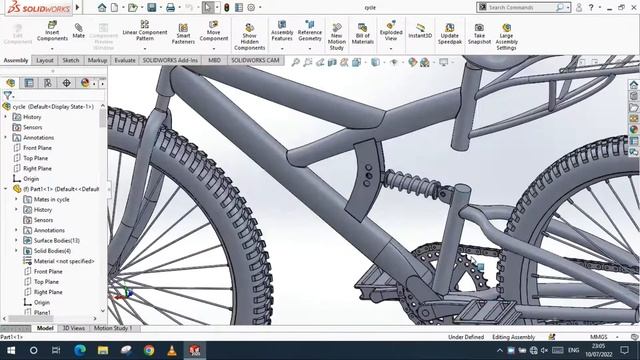The height and width of the screenshot is (360, 640).
Task: Click Zoom to Fit in view toolbar
Action: pyautogui.click(x=296, y=62)
